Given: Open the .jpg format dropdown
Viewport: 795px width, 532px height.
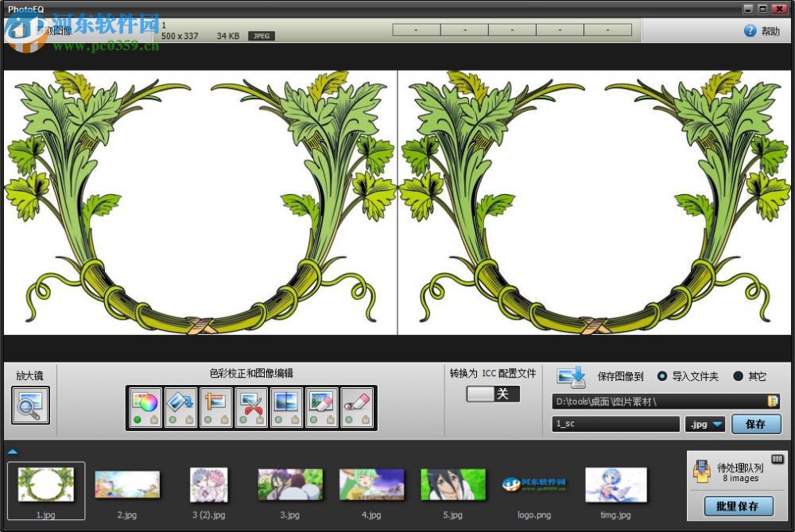Looking at the screenshot, I should point(704,424).
